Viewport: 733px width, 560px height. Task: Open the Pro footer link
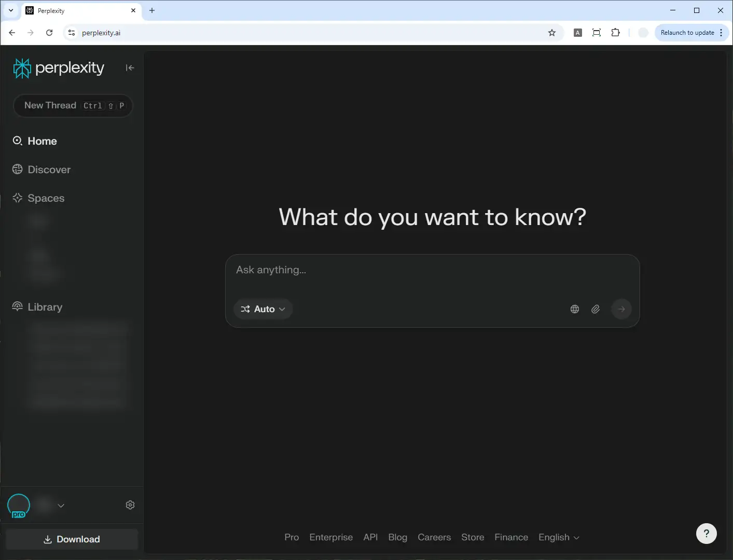(292, 538)
